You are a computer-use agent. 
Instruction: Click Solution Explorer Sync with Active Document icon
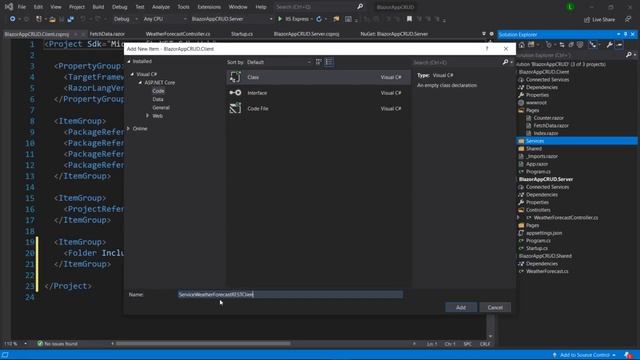pos(562,45)
